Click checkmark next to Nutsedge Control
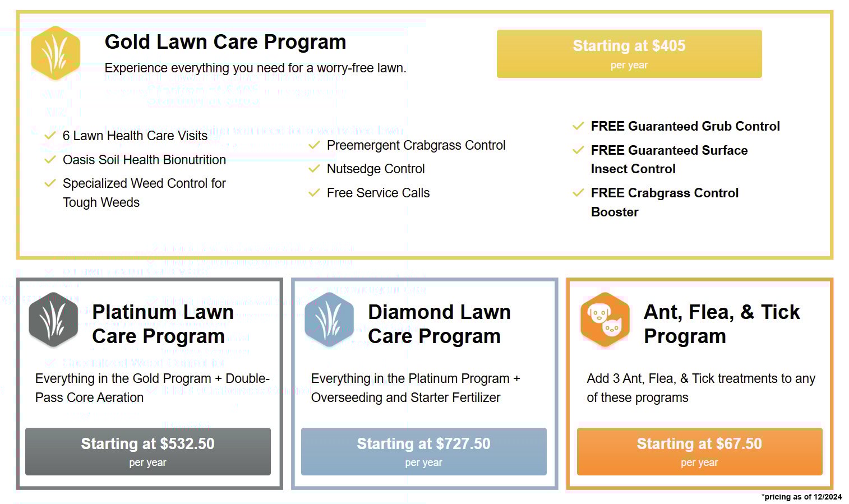 [x=314, y=169]
